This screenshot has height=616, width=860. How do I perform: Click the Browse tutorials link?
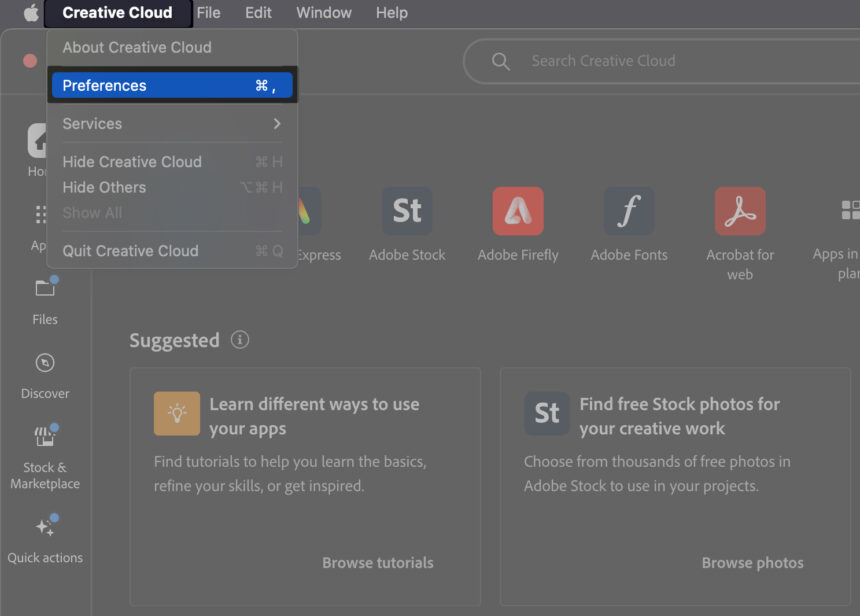pyautogui.click(x=378, y=563)
